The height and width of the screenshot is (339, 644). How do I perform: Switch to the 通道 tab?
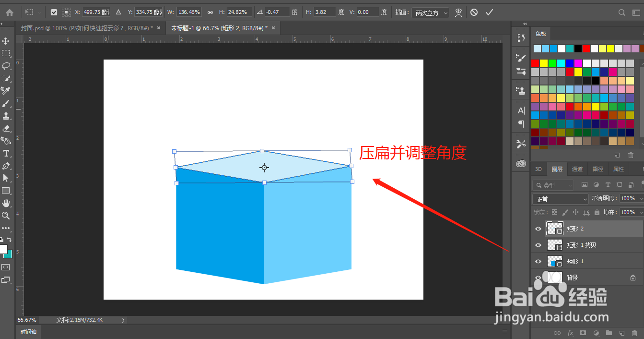click(x=577, y=169)
